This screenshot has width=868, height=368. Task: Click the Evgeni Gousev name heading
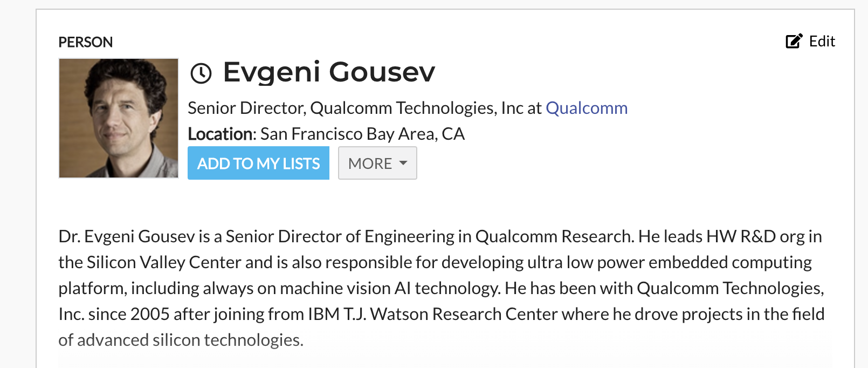329,72
